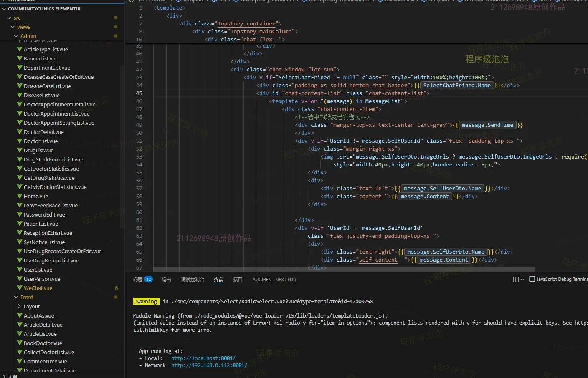Collapse the views folder

coord(13,27)
